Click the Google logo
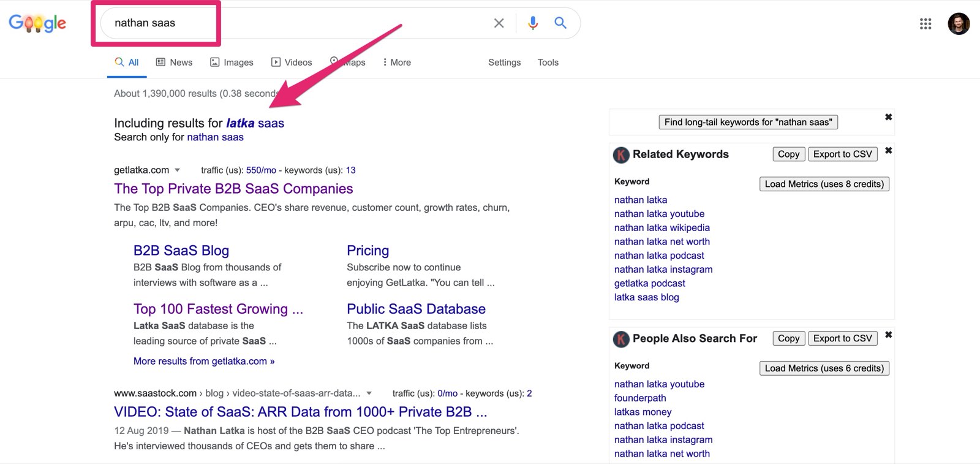980x464 pixels. click(37, 23)
